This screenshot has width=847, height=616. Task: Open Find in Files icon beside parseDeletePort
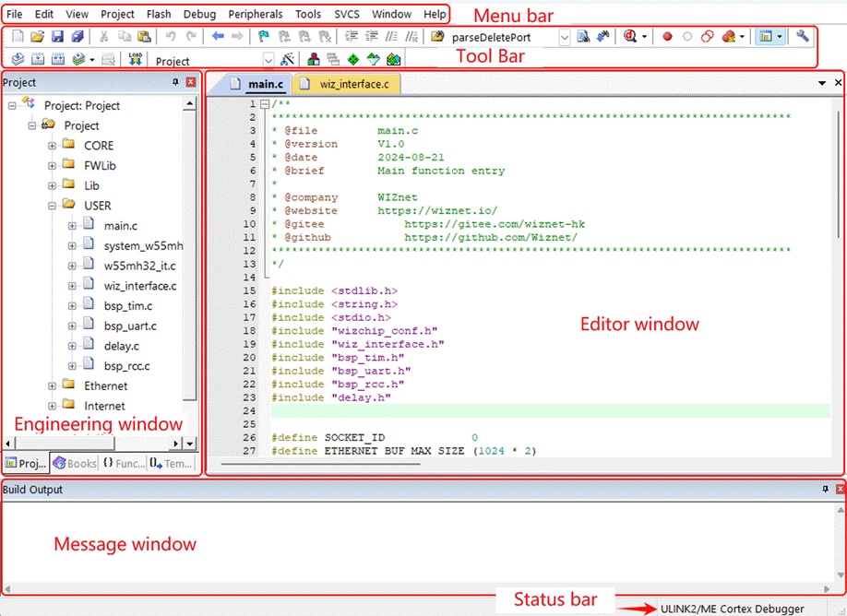[437, 37]
